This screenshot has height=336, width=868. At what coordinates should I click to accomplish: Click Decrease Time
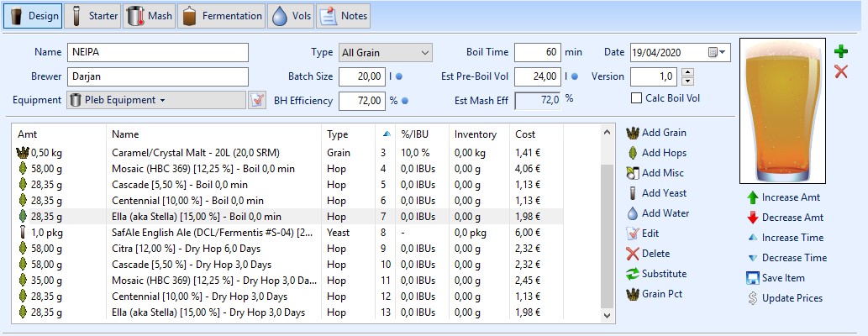pyautogui.click(x=787, y=258)
